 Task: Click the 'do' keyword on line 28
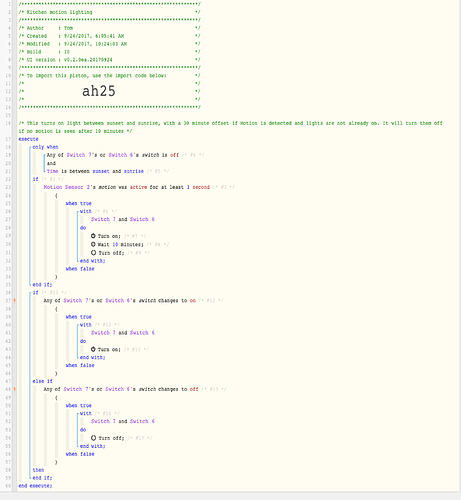tap(83, 228)
